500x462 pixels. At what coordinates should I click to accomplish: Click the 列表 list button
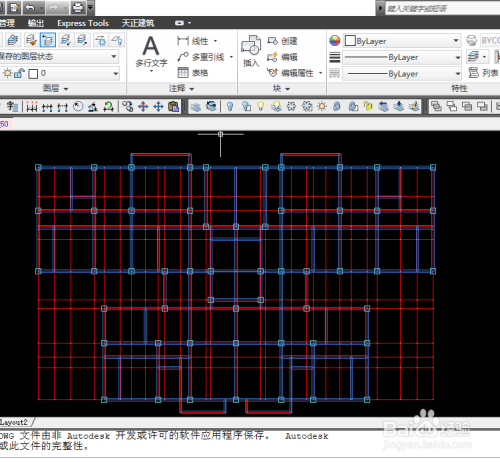click(483, 72)
